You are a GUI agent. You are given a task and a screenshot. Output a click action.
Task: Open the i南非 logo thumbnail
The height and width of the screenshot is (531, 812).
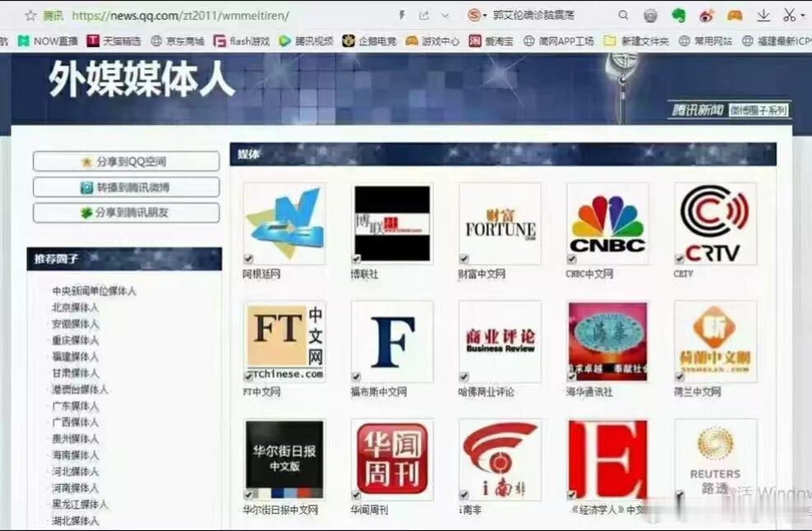500,460
